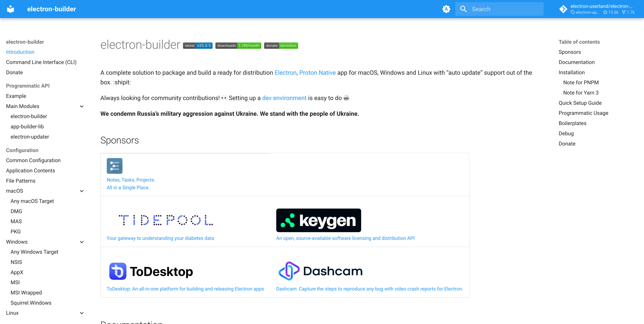Open the keygen sponsor logo
Viewport: 644px width, 324px height.
318,220
